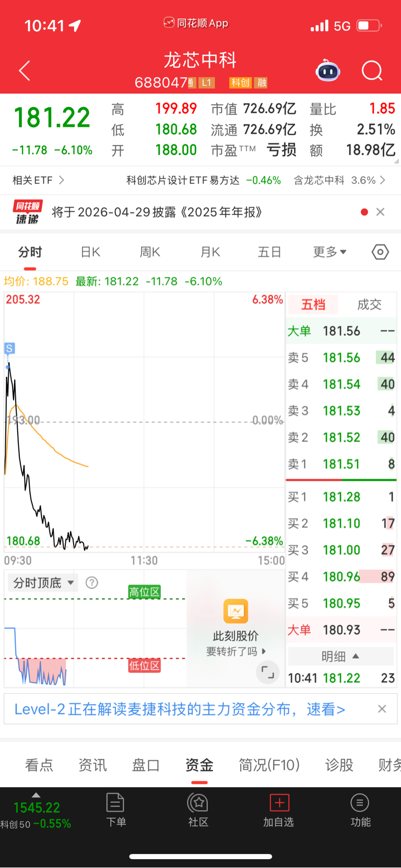This screenshot has width=401, height=868.
Task: Open the Level-2 麦捷科技 promo link
Action: click(180, 709)
